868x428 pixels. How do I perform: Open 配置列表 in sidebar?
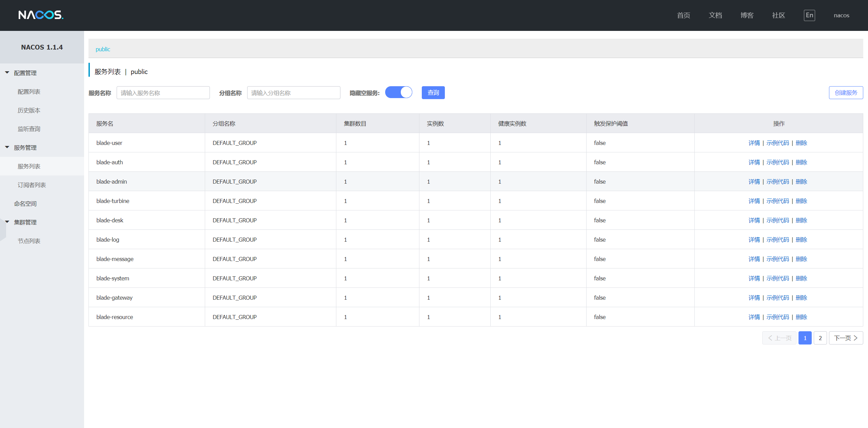(x=29, y=92)
